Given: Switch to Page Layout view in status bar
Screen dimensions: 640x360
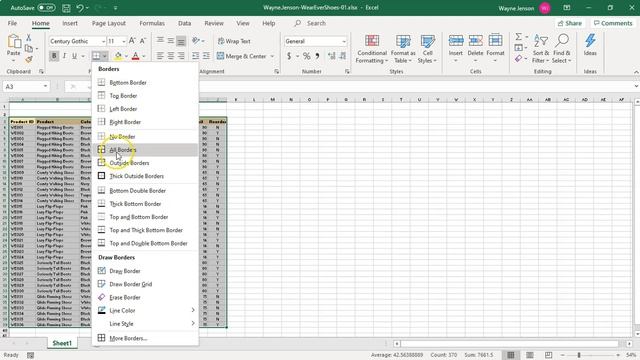Looking at the screenshot, I should 529,355.
